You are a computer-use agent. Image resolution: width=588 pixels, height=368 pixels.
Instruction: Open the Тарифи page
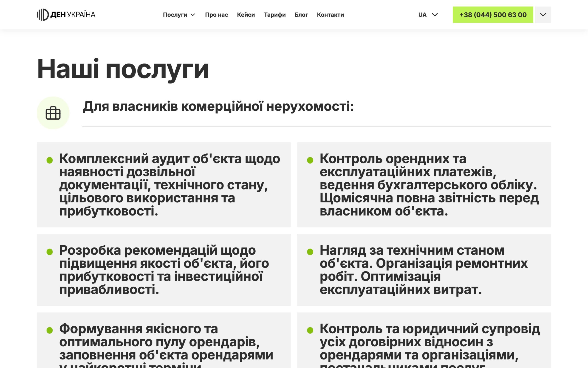point(275,15)
